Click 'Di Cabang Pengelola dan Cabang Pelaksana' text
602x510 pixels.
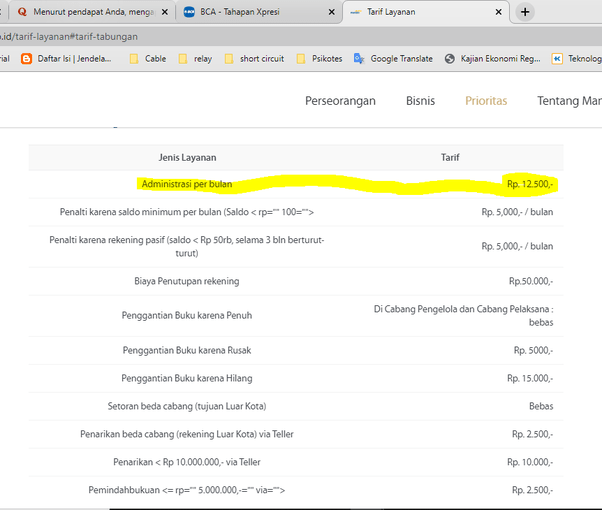pos(463,316)
